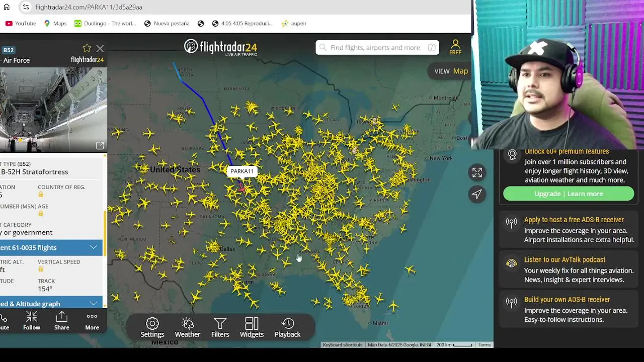
Task: Open Build your own ADS-B receiver link
Action: click(567, 299)
